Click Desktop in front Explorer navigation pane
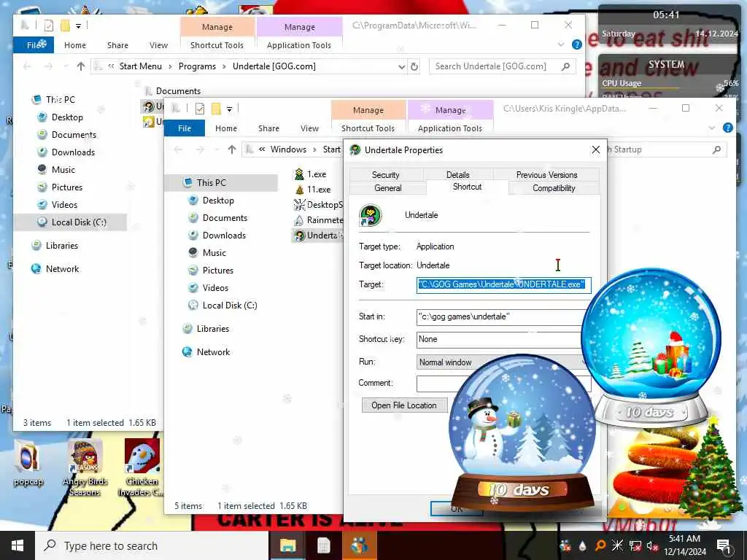This screenshot has height=560, width=747. pos(217,201)
